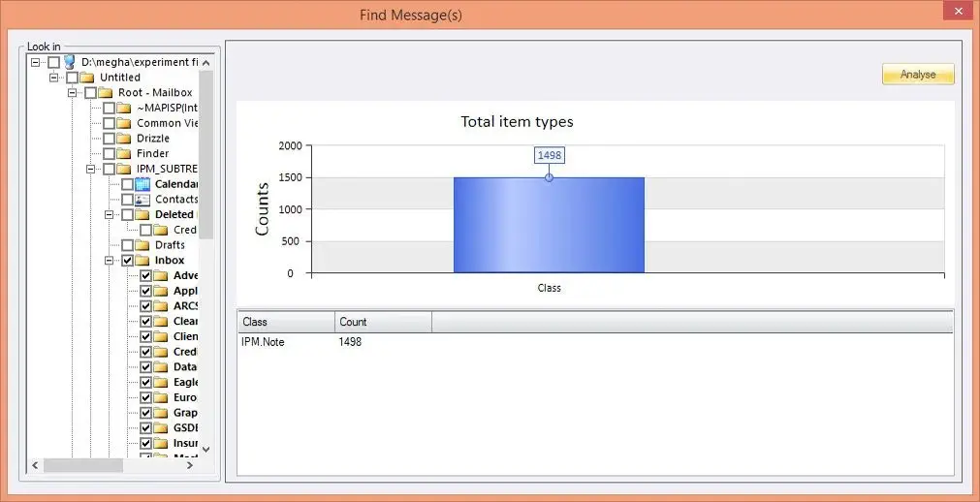Click the Finder folder icon
Viewport: 980px width, 502px height.
(x=124, y=153)
